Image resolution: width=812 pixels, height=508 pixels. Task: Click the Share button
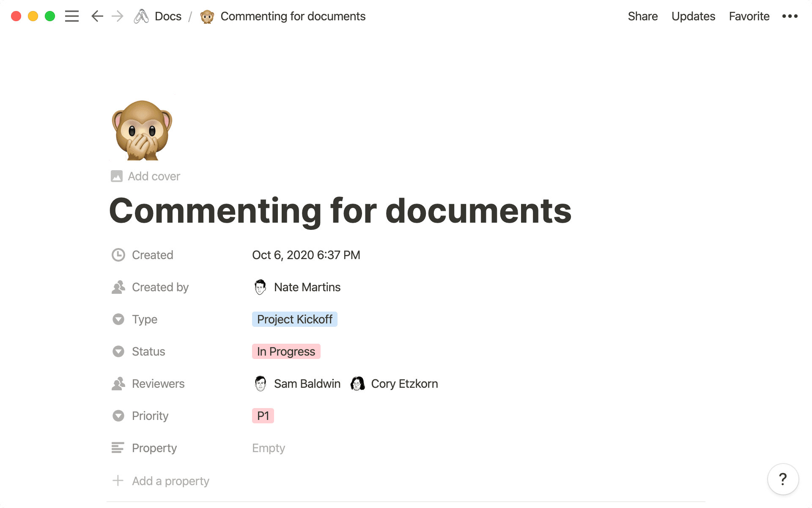[x=643, y=16]
